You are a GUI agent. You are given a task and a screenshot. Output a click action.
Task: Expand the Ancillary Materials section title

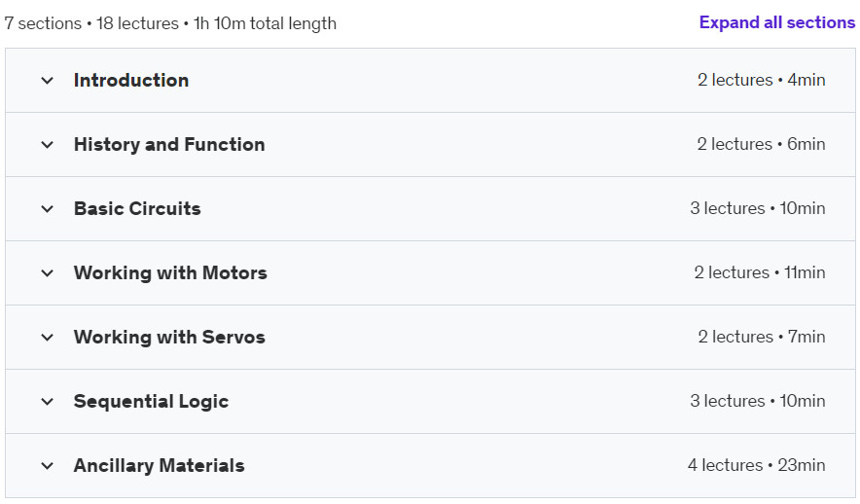click(x=159, y=466)
